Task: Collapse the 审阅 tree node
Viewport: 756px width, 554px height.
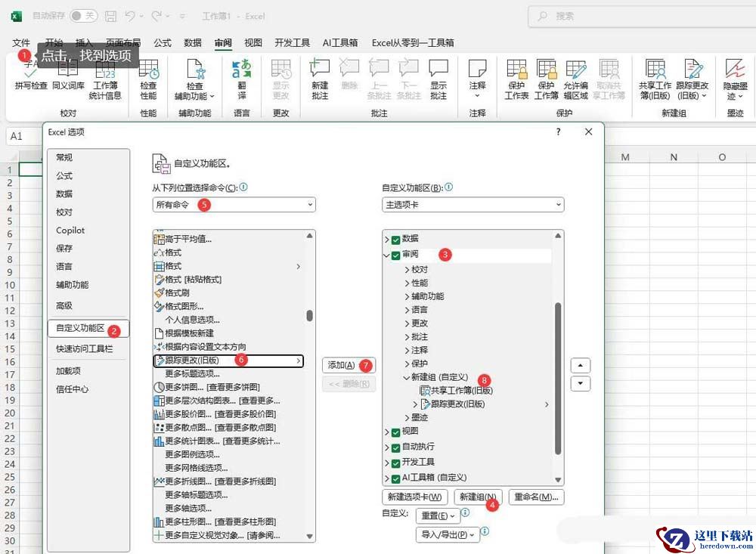Action: click(x=386, y=255)
